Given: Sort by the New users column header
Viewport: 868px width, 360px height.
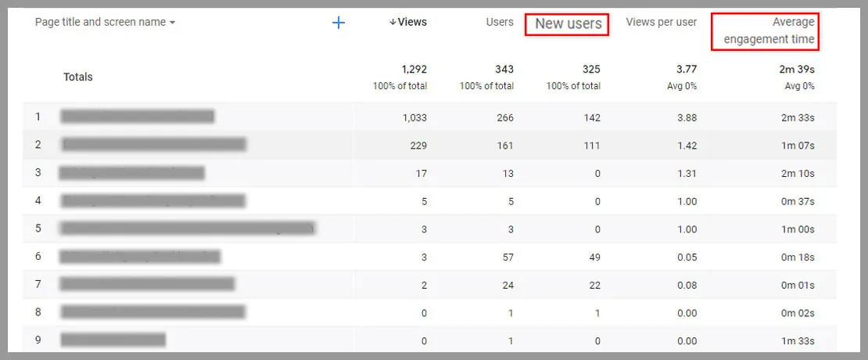Looking at the screenshot, I should point(568,23).
